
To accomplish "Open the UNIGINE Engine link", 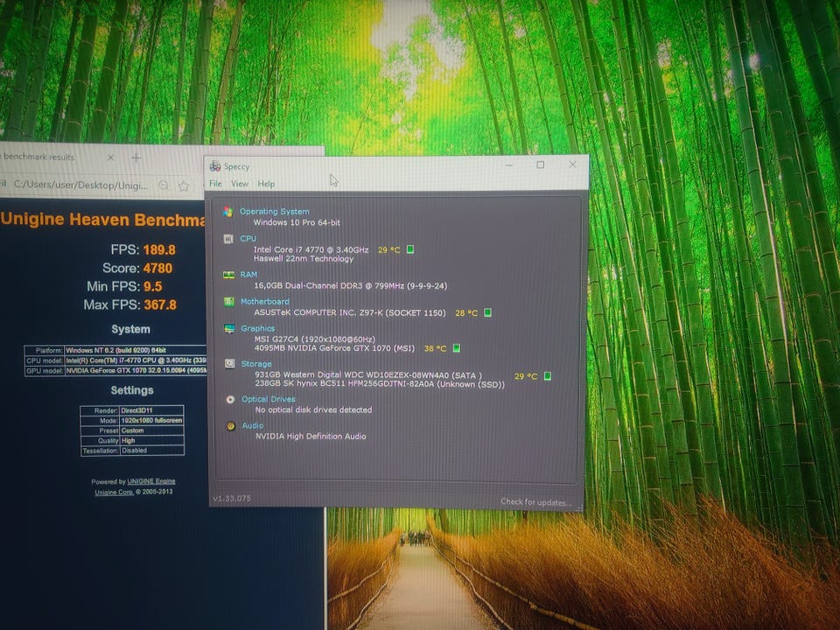I will (151, 481).
